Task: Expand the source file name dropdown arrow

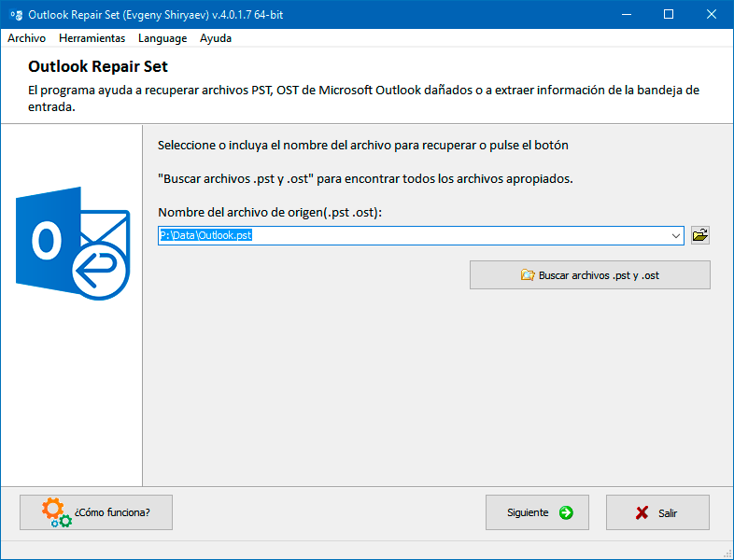Action: [x=675, y=236]
